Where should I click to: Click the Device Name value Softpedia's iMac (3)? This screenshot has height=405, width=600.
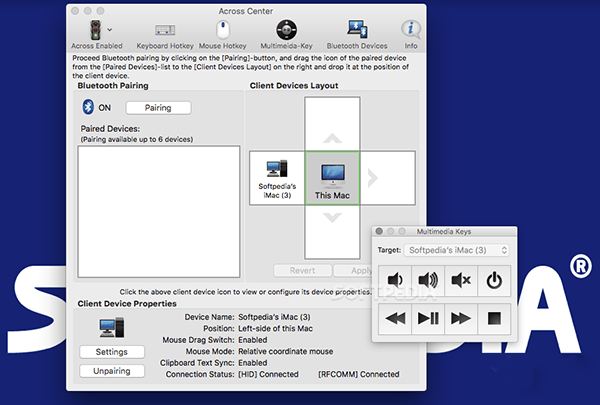274,317
